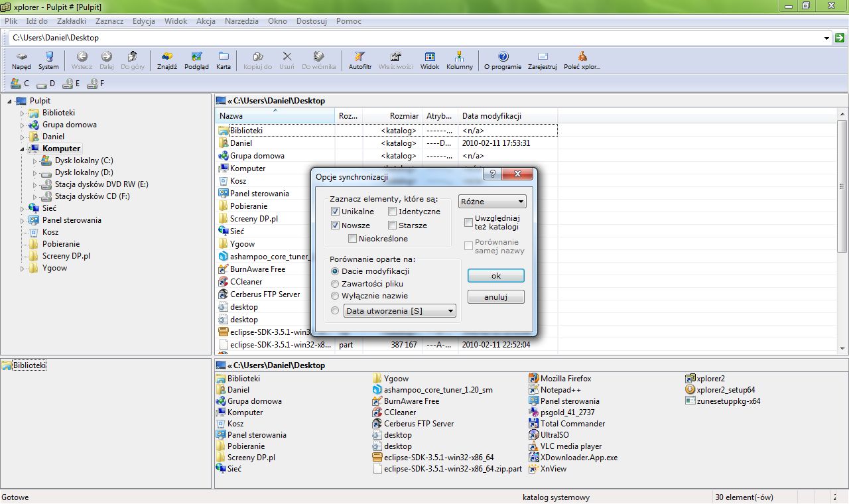
Task: Select the Zawartości pliku radio button
Action: [x=335, y=284]
